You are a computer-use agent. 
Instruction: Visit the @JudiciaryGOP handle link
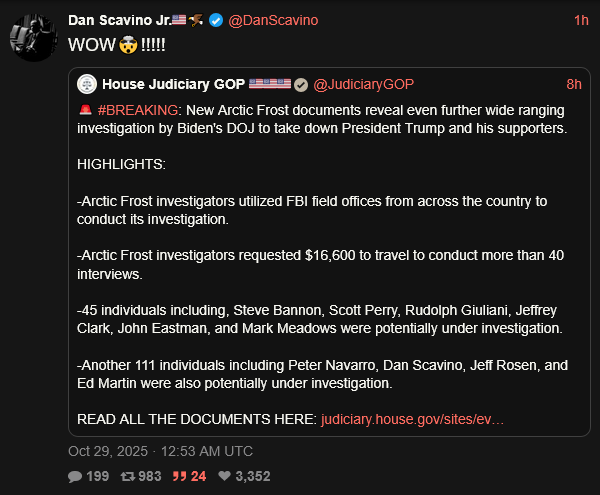point(363,84)
